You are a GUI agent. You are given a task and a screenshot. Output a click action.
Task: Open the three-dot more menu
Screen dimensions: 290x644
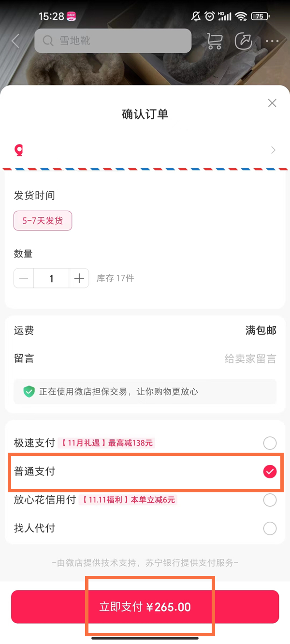pos(272,42)
